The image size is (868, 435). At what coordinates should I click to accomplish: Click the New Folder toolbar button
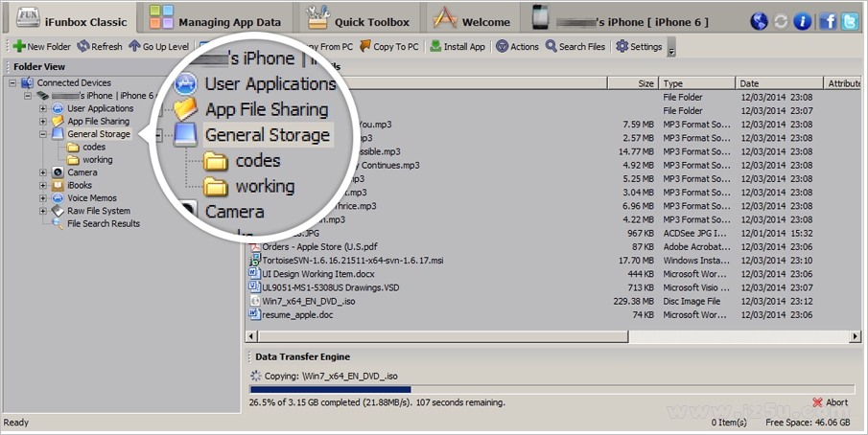(42, 46)
